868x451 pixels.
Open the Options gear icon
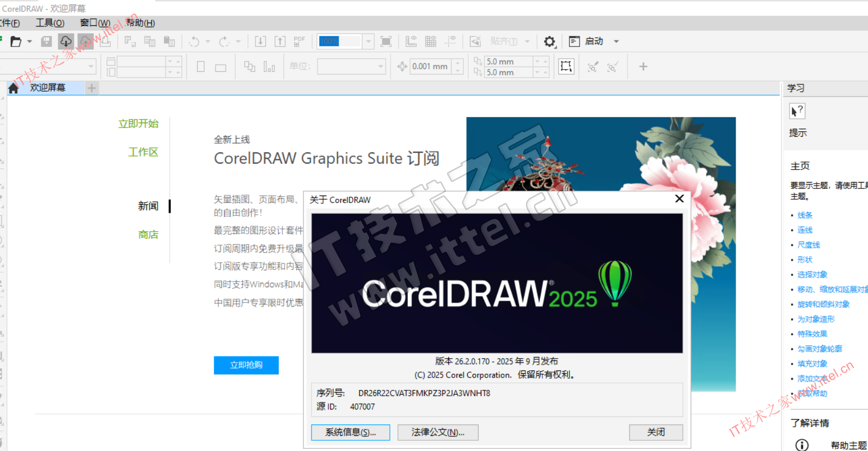pyautogui.click(x=549, y=42)
